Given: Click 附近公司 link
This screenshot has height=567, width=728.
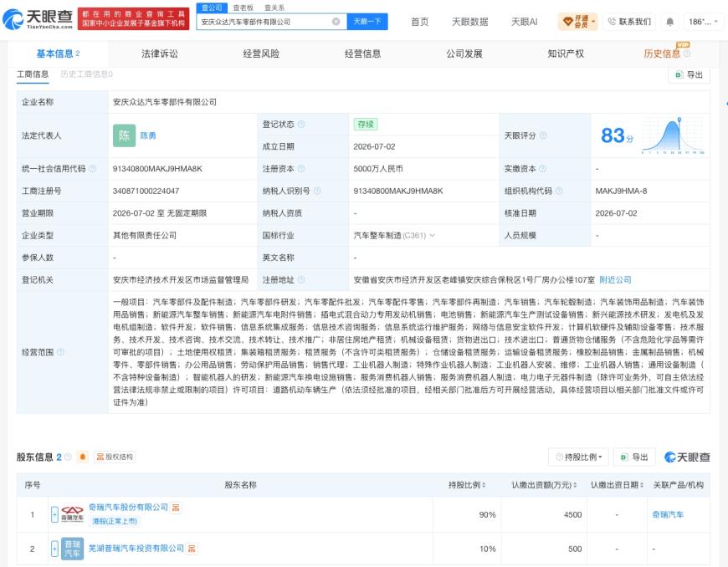Looking at the screenshot, I should (x=615, y=280).
